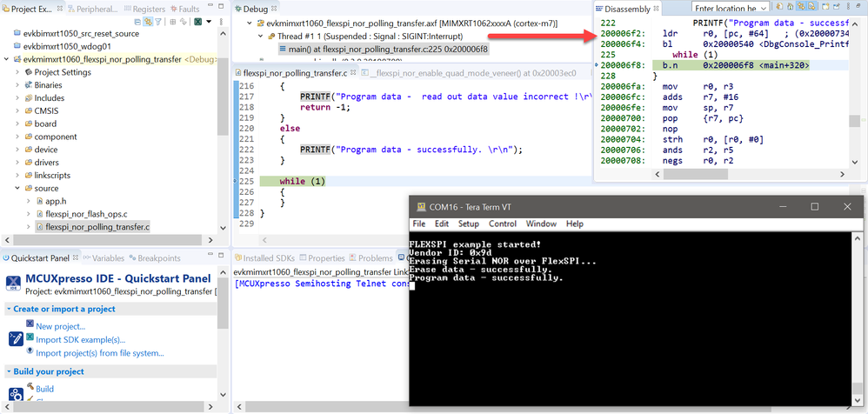Open Project Explorer view menu (three dots)
Image resolution: width=868 pixels, height=414 pixels.
pyautogui.click(x=222, y=22)
